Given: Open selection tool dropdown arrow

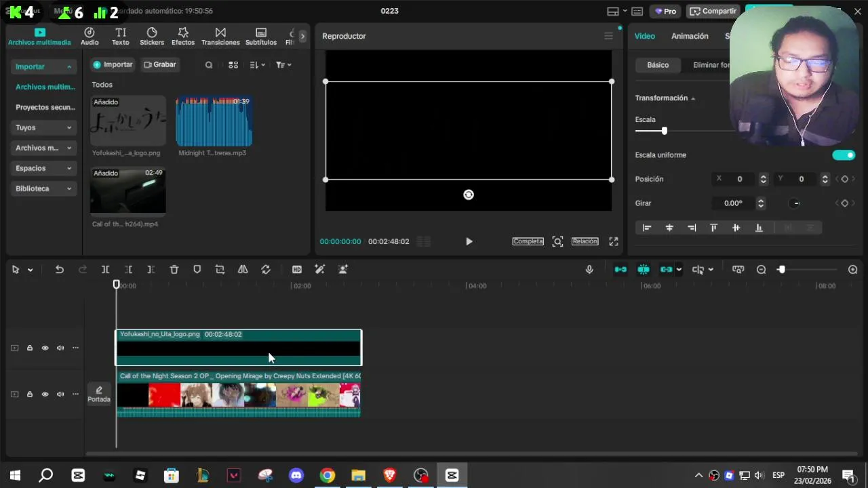Looking at the screenshot, I should tap(30, 270).
